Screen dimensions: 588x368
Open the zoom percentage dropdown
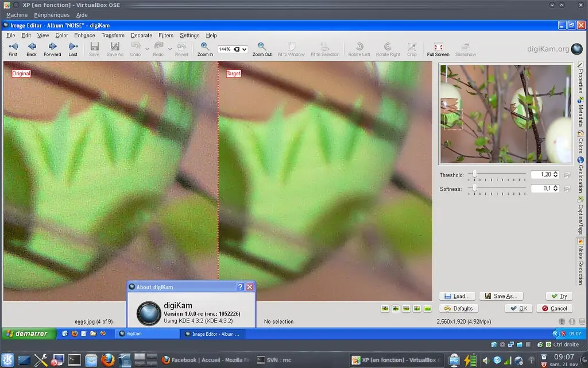245,49
